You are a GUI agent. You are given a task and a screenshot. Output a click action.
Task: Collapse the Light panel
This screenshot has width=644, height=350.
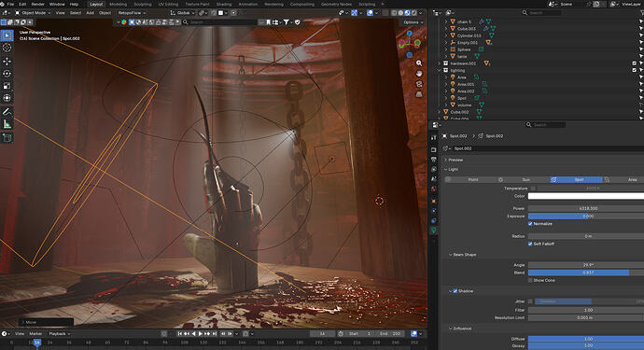point(445,169)
